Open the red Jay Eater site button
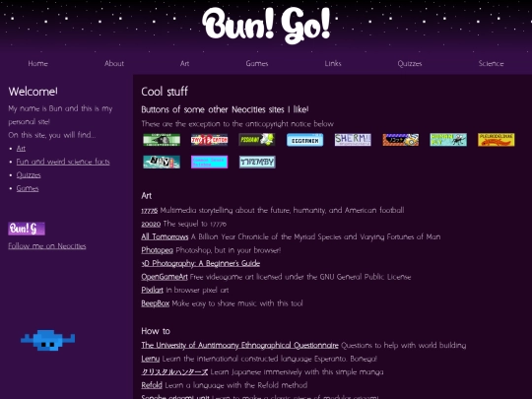Screen dimensions: 532x399 tap(209, 140)
